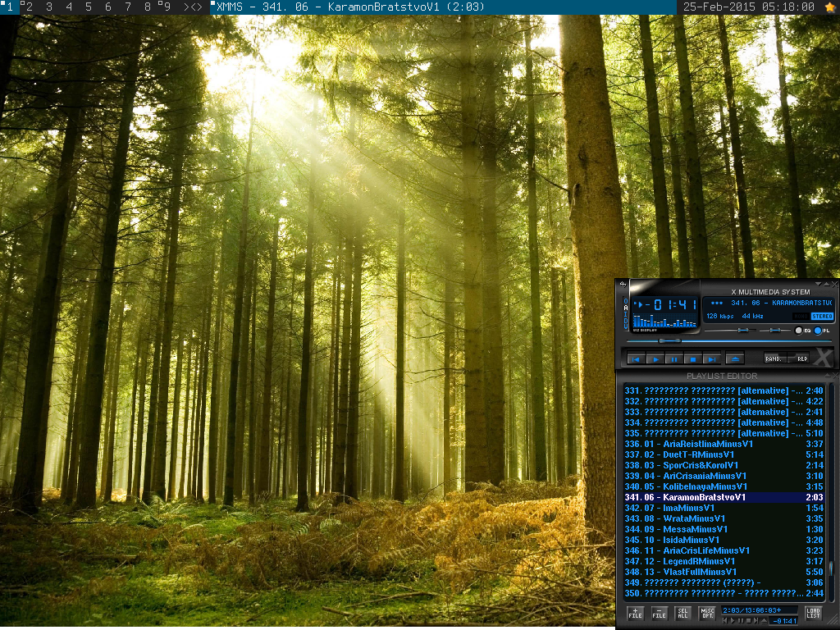The height and width of the screenshot is (630, 840).
Task: Select playlist entry 331
Action: [x=724, y=390]
